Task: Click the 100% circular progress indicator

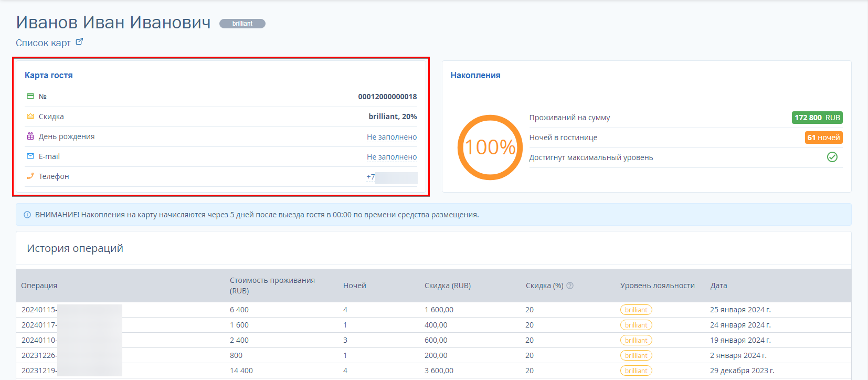Action: [490, 147]
